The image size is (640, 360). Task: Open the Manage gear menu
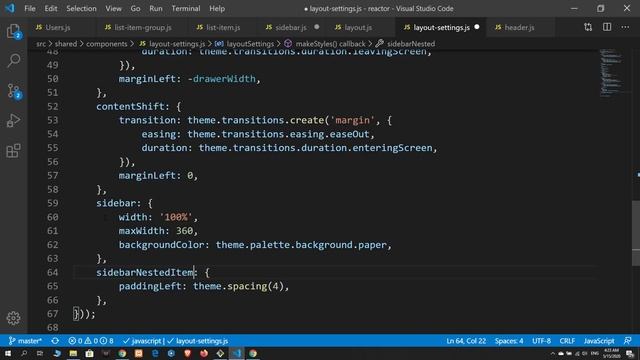click(13, 318)
